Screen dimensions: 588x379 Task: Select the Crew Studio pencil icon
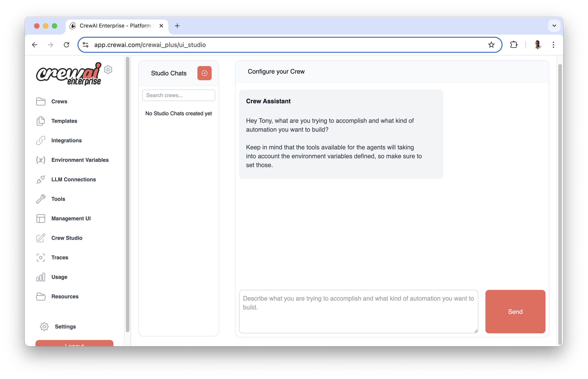click(41, 238)
